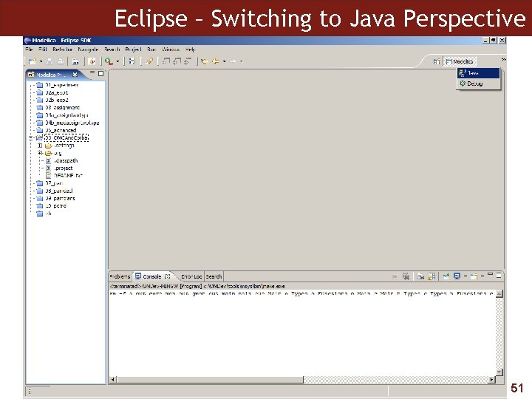Screen dimensions: 532x399
Task: Switch to the Problems tab
Action: click(x=120, y=276)
